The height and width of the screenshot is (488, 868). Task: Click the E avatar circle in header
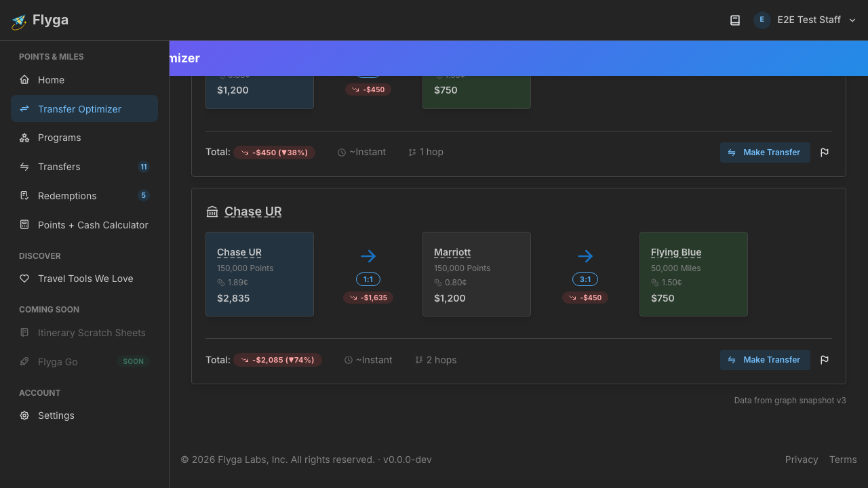coord(762,20)
